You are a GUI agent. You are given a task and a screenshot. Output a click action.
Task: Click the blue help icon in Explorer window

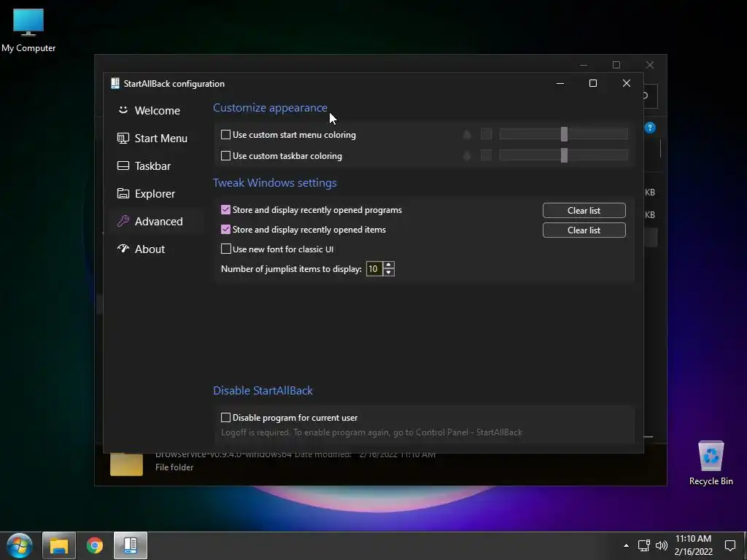(650, 128)
